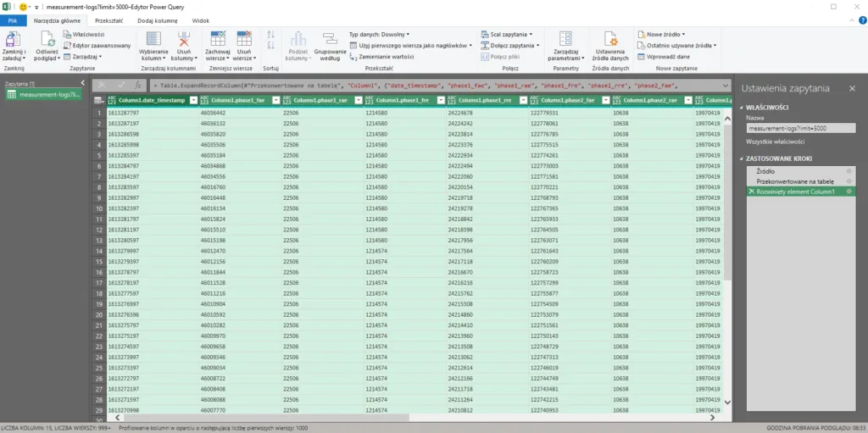Open the Scal zapytania dropdown

coord(507,35)
